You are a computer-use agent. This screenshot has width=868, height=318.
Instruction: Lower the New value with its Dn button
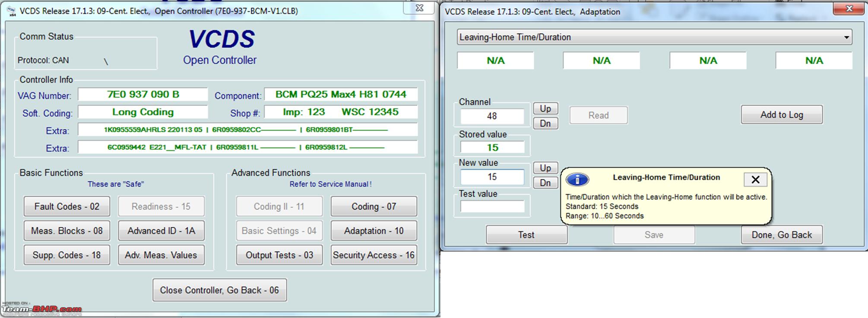545,183
